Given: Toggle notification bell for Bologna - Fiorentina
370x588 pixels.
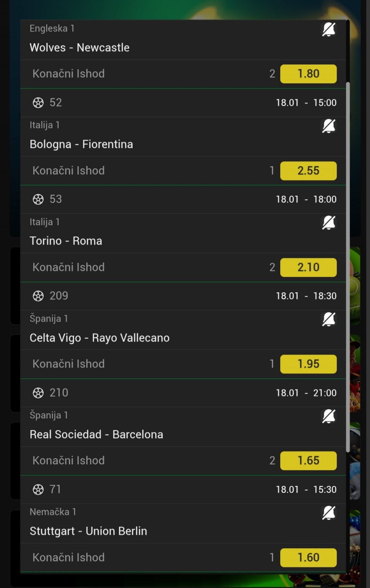Looking at the screenshot, I should 329,126.
